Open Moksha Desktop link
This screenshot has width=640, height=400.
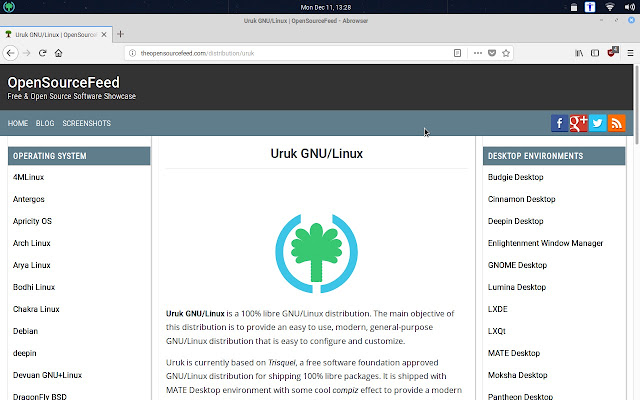point(518,375)
